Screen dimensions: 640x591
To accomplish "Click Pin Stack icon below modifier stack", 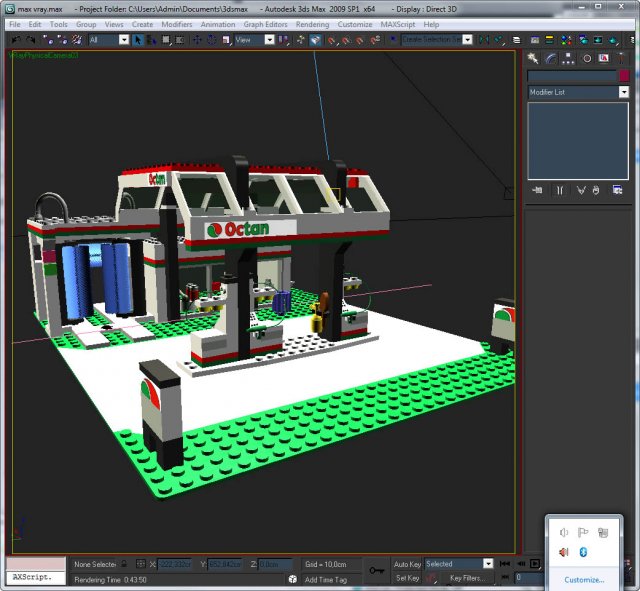I will pyautogui.click(x=537, y=190).
